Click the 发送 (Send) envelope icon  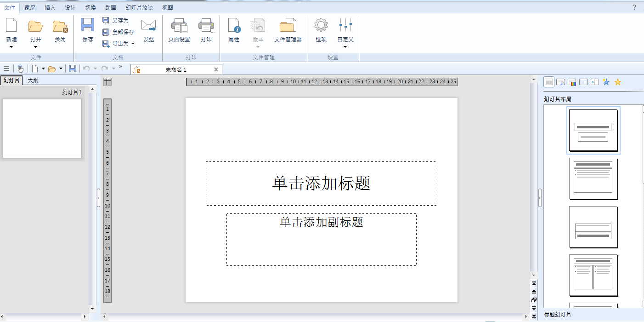click(x=149, y=26)
